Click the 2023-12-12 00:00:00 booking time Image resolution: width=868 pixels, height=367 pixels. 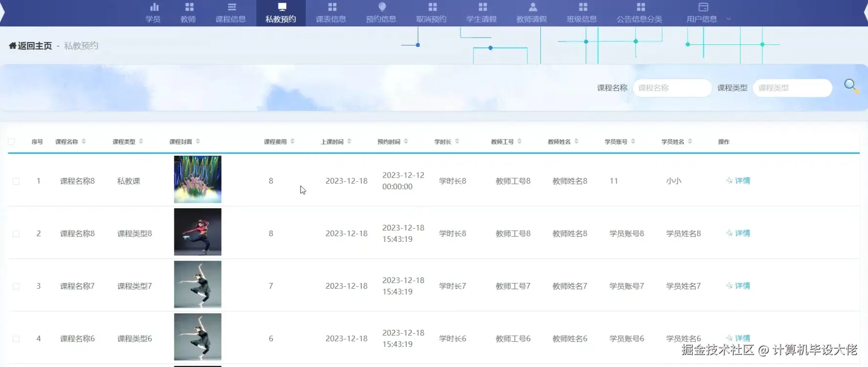403,181
